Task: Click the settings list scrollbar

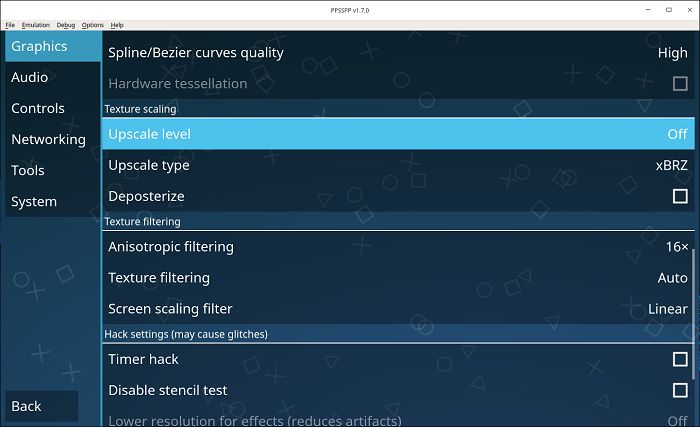Action: tap(693, 314)
